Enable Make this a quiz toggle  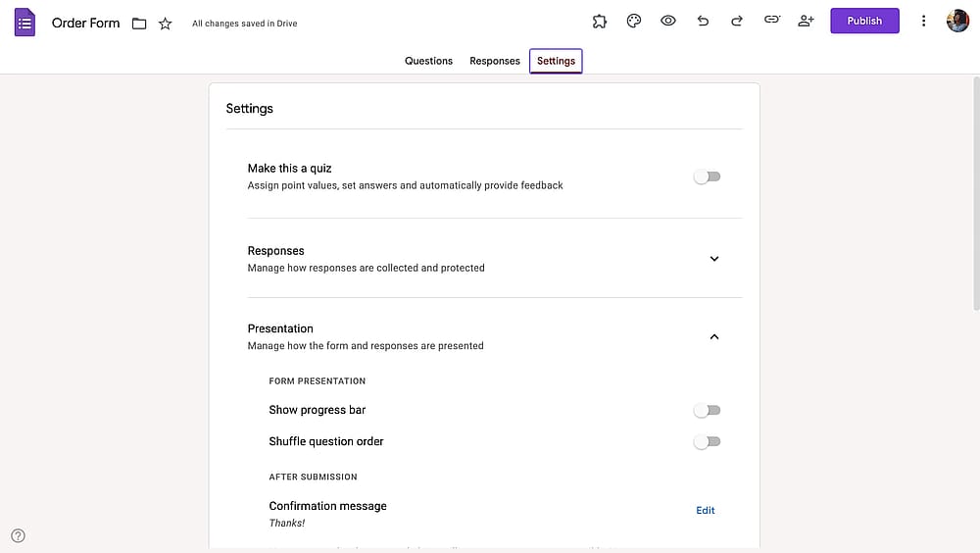point(707,176)
